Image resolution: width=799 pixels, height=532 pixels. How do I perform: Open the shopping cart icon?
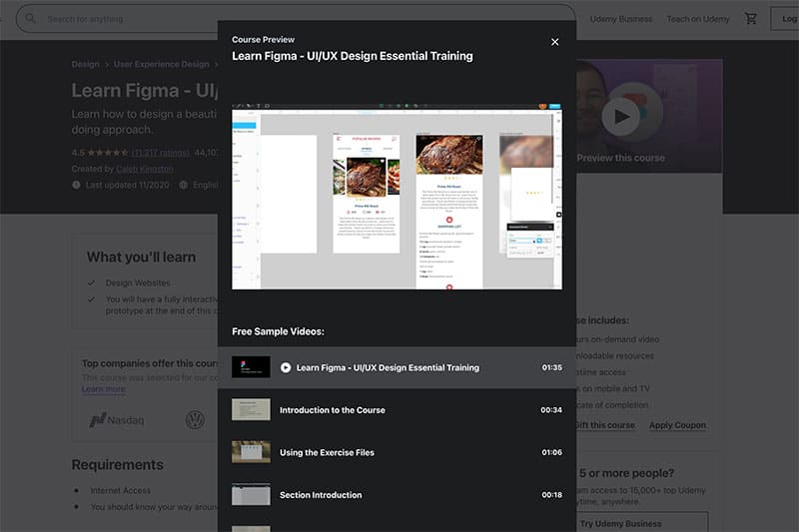[x=751, y=19]
